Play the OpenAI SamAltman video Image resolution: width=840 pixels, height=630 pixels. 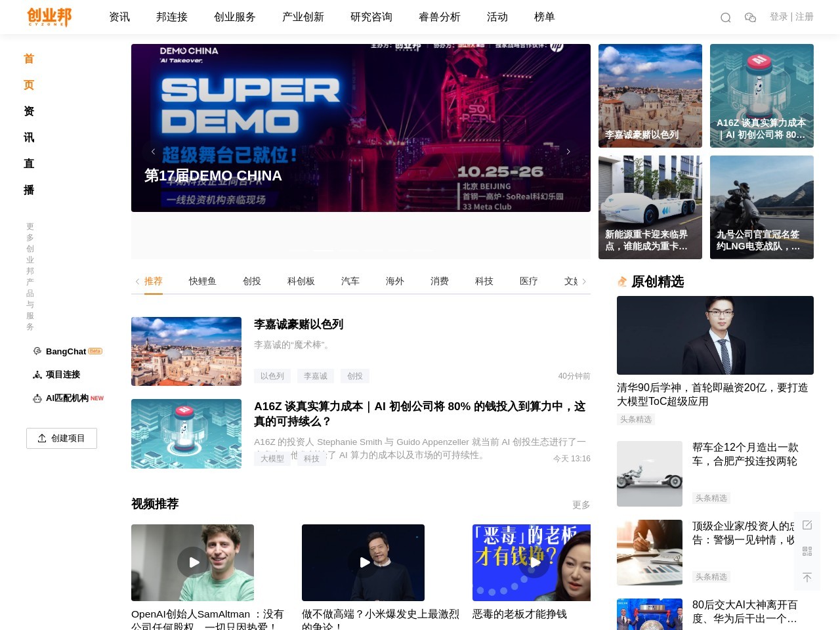click(192, 562)
